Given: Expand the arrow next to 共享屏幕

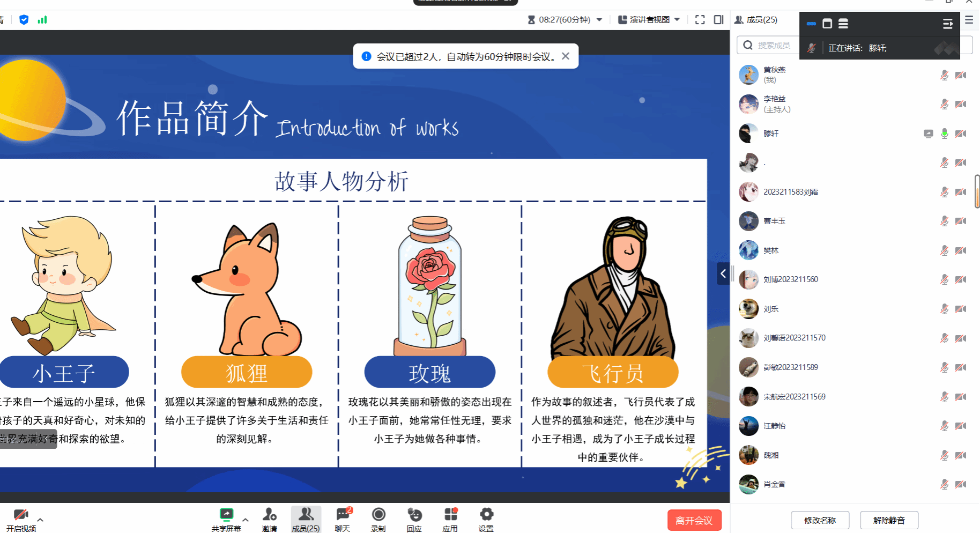Looking at the screenshot, I should [x=246, y=520].
